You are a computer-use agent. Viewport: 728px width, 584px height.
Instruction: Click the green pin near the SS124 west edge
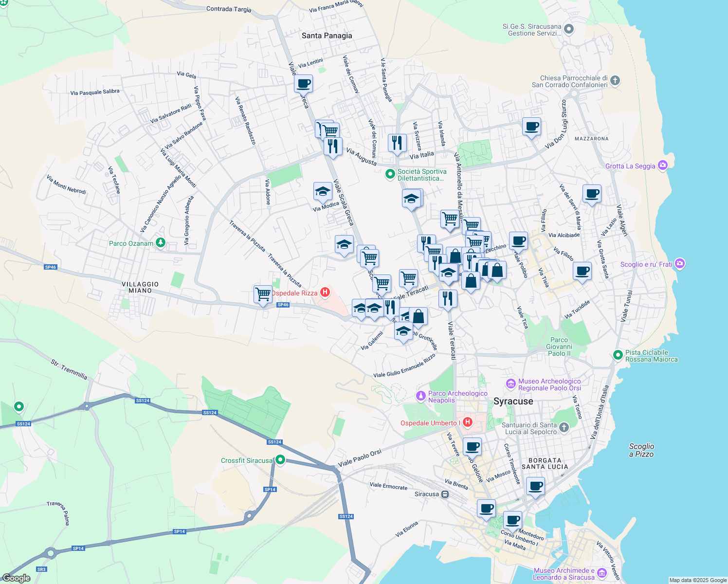click(x=19, y=406)
